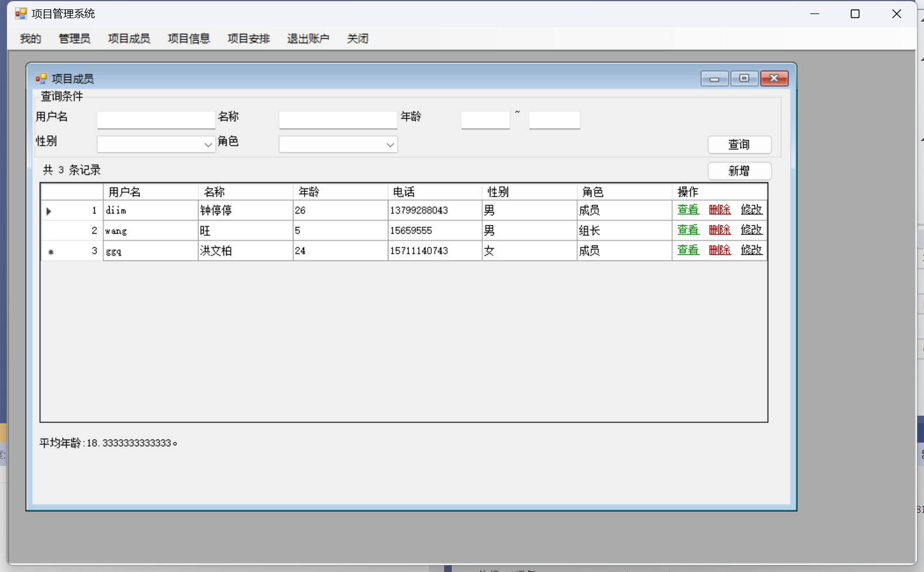This screenshot has width=924, height=572.
Task: Select the cell 洪文柏
Action: (246, 251)
